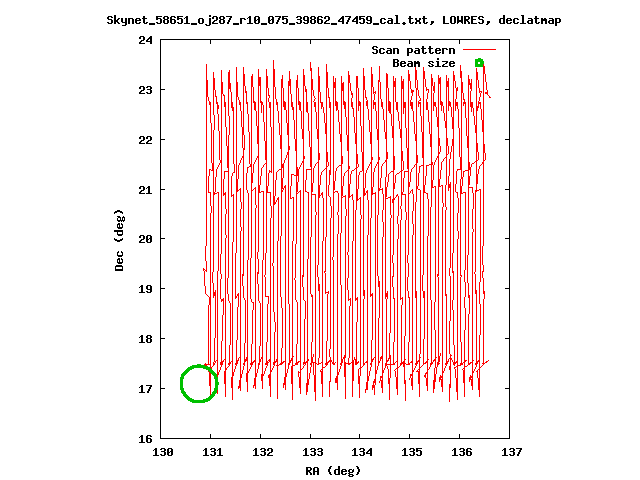Click the y-axis tick label 17
This screenshot has width=640, height=480.
145,389
